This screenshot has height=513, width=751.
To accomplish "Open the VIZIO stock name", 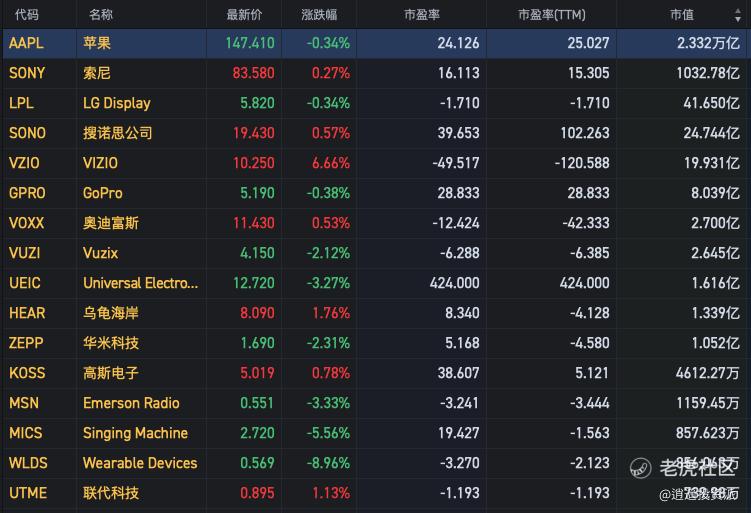I will pos(100,163).
